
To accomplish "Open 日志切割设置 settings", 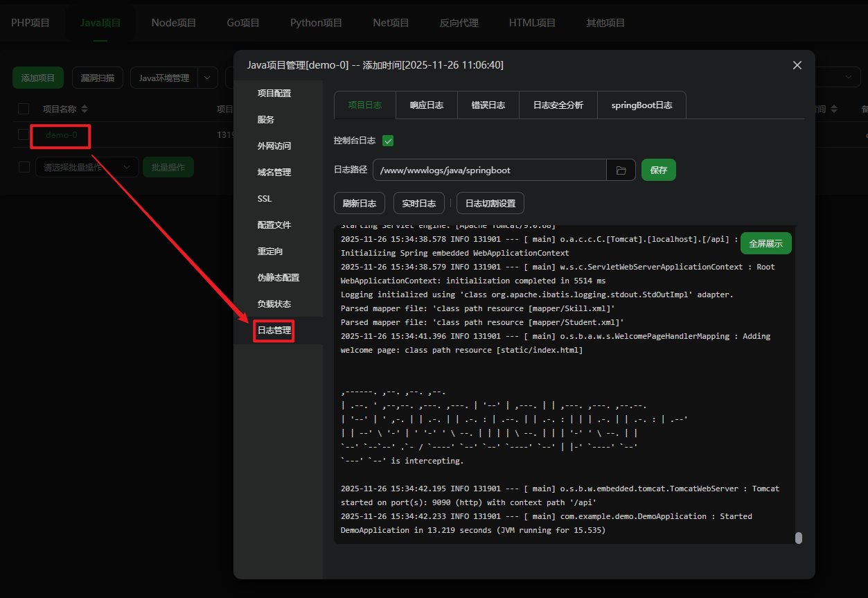I will click(490, 204).
